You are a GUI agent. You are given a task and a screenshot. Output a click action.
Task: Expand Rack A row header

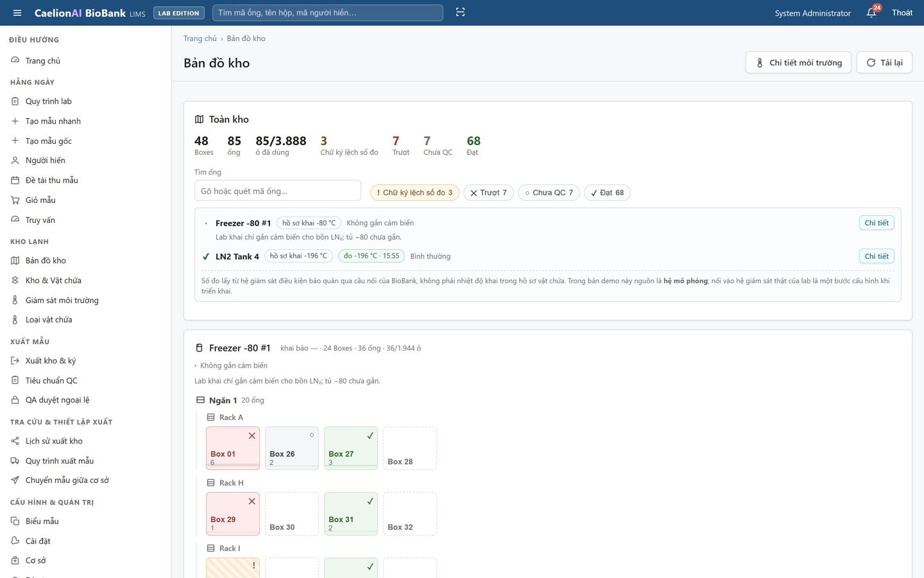pos(225,417)
